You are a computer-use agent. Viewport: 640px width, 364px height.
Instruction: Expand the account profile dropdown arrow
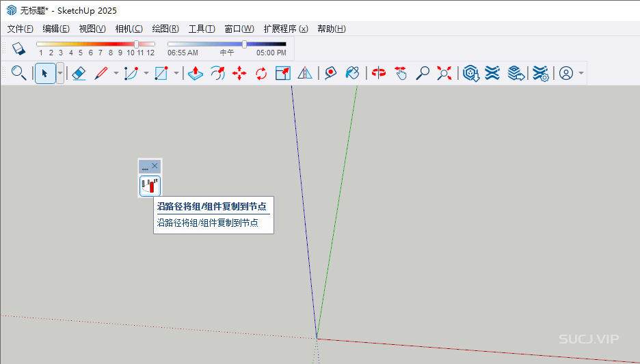tap(581, 73)
